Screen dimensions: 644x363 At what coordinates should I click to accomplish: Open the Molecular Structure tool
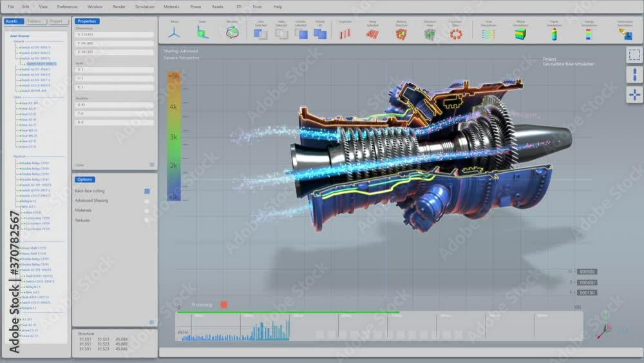(x=401, y=34)
